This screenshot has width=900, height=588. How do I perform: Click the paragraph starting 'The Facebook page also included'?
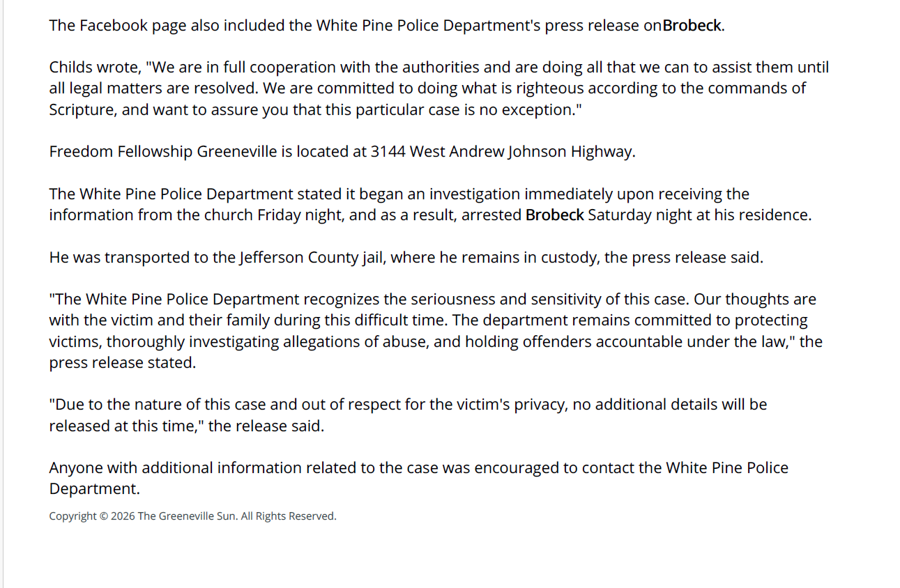click(387, 26)
